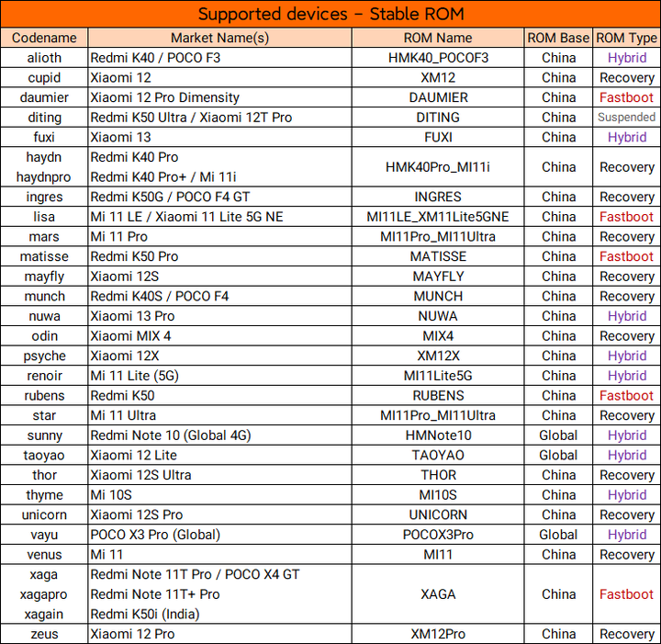Click the 'cupid' codename cell
661x644 pixels.
tap(44, 77)
